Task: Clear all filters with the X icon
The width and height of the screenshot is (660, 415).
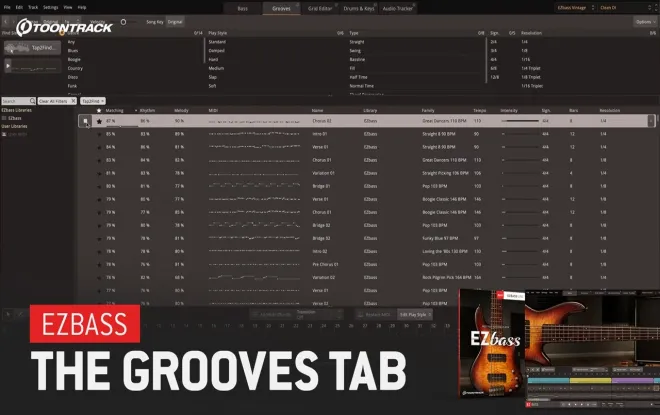Action: point(73,101)
